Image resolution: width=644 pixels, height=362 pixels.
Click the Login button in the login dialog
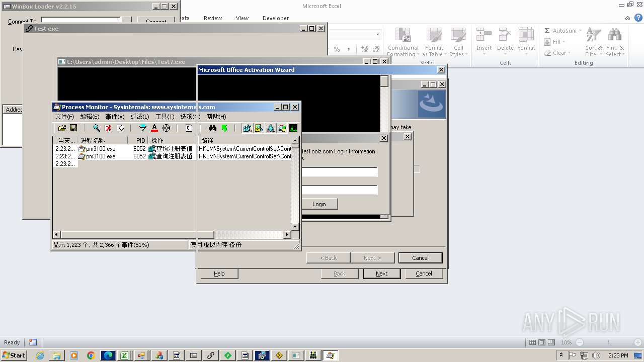coord(319,204)
